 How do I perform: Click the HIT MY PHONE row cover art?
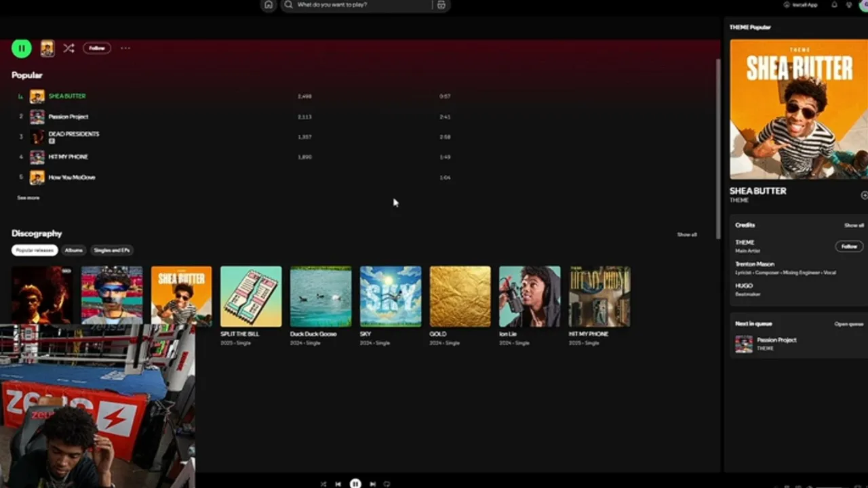coord(37,157)
